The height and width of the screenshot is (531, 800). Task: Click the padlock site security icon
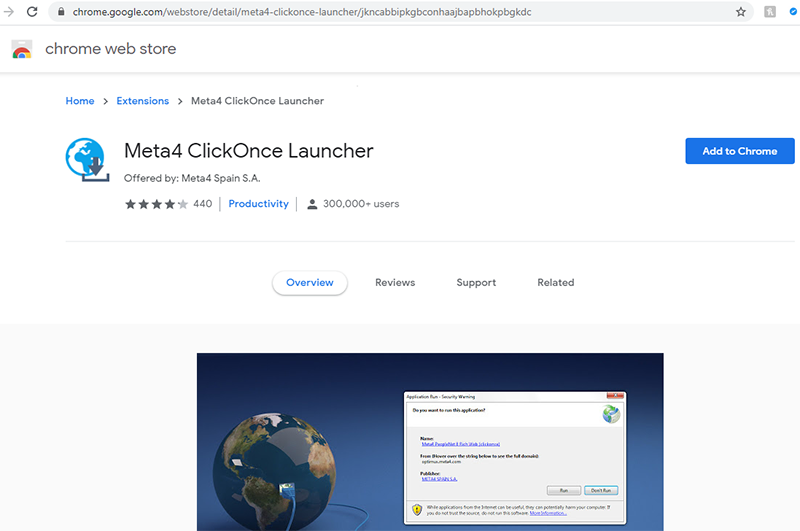pyautogui.click(x=61, y=12)
